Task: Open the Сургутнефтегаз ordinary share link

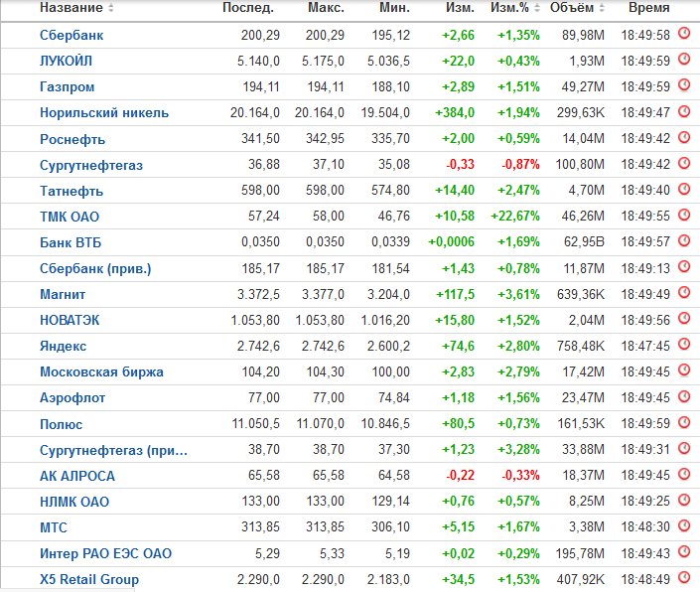Action: [x=91, y=165]
